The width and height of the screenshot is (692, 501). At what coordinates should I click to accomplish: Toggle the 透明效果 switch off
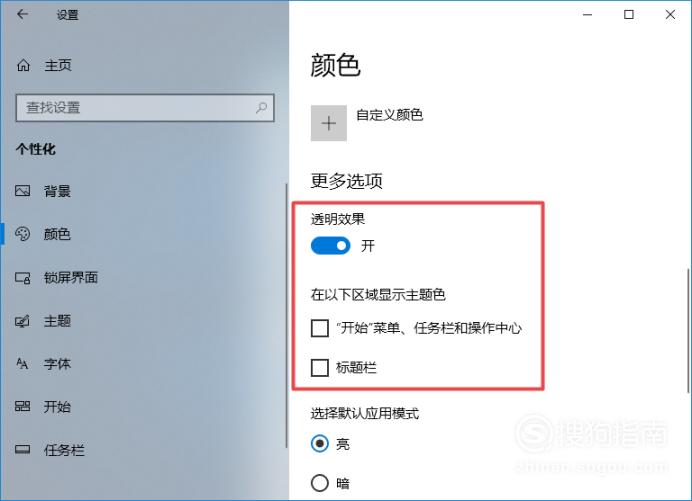click(x=331, y=246)
